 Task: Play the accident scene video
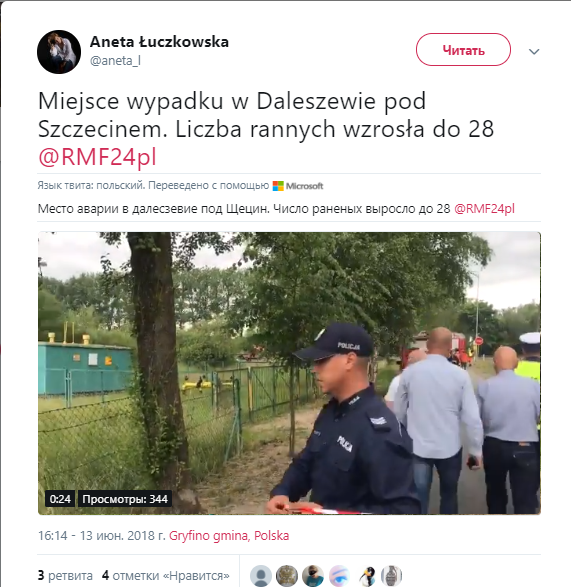coord(289,373)
